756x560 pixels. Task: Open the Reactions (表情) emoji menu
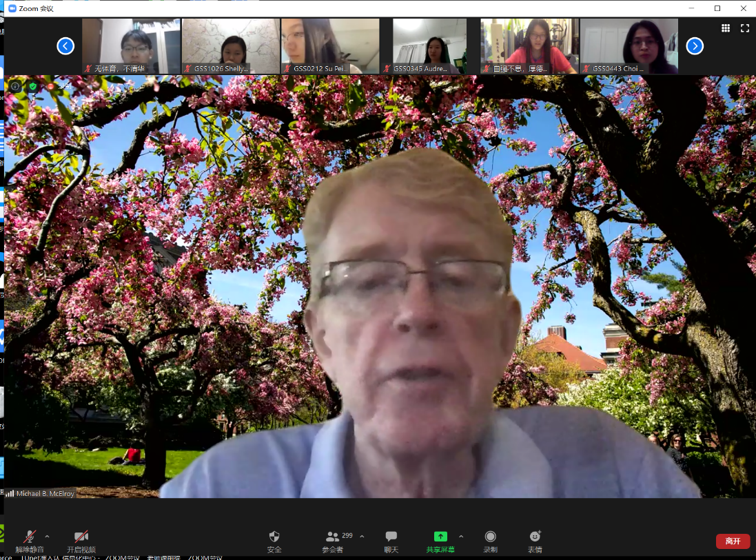[x=535, y=537]
